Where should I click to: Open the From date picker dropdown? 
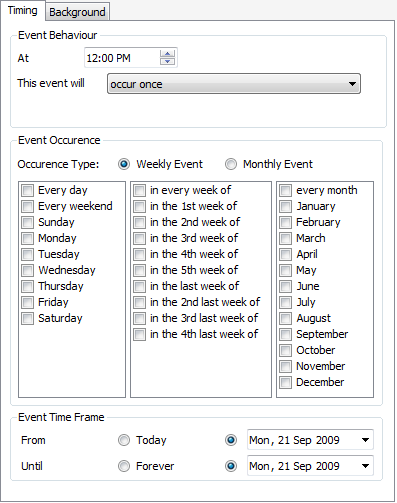365,440
